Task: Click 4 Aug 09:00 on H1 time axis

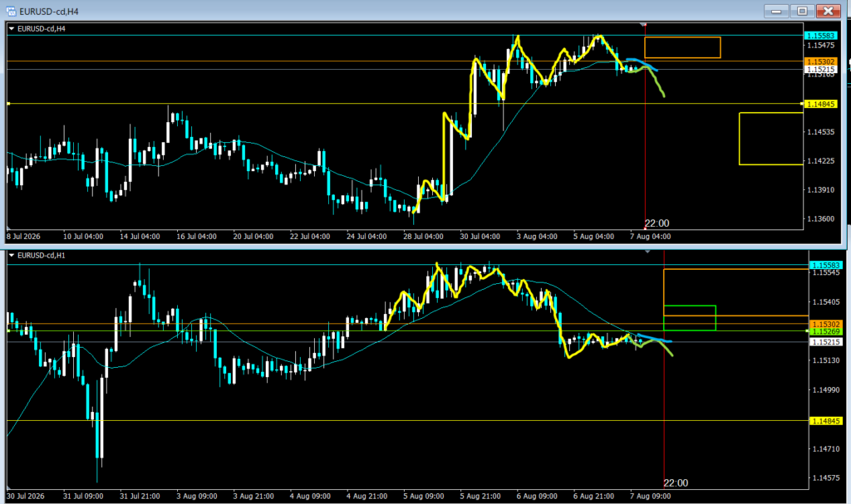Action: [310, 496]
